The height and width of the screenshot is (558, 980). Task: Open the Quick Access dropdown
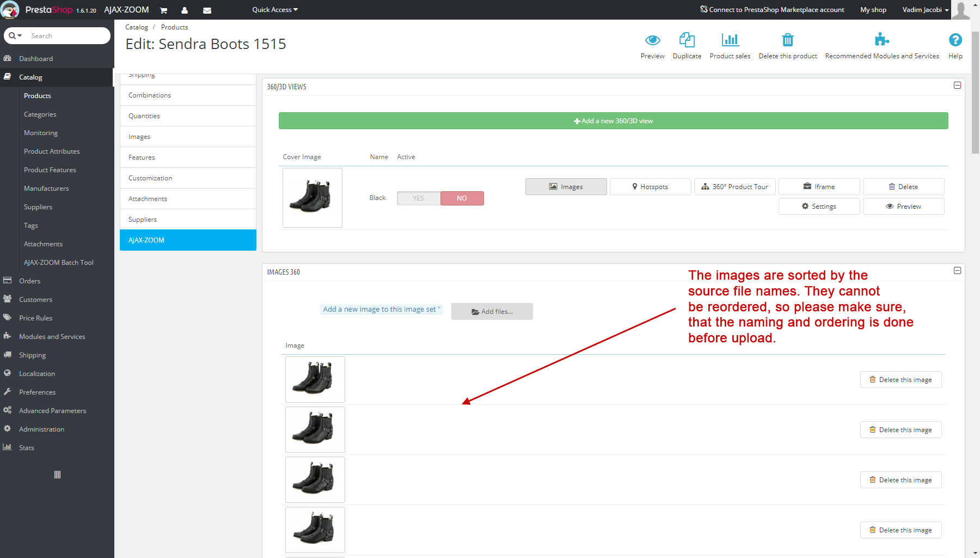(x=275, y=10)
